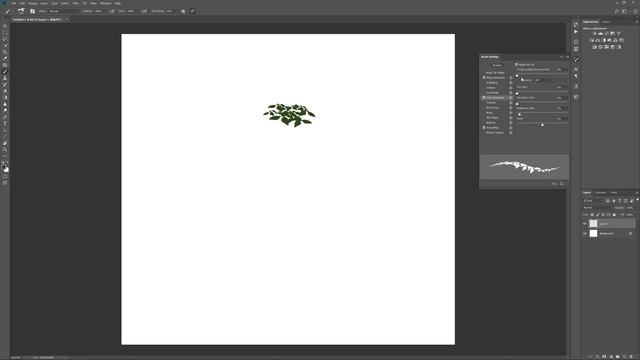
Task: Toggle Apply Per Tip checkbox
Action: [516, 64]
